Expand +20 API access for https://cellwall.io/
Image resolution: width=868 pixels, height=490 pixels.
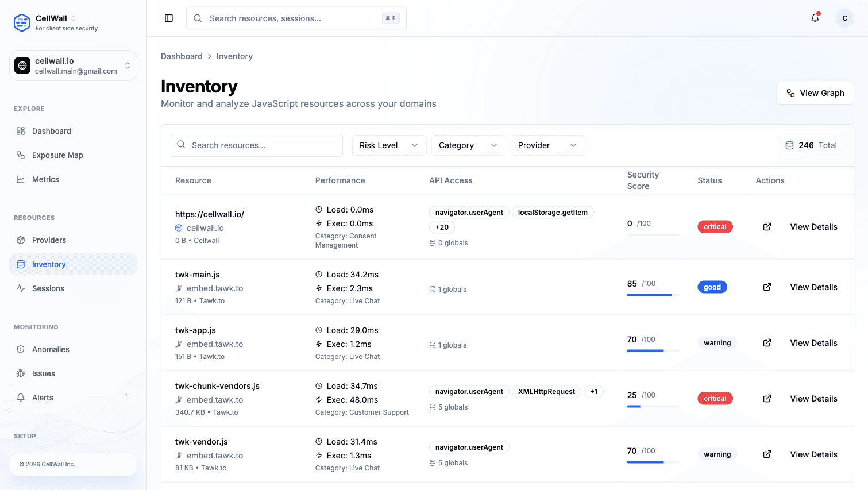click(x=442, y=227)
